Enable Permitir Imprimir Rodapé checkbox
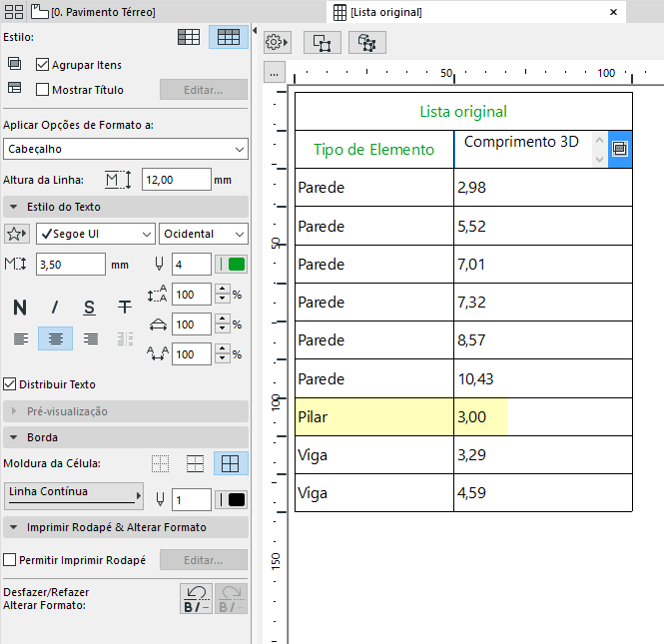Image resolution: width=664 pixels, height=644 pixels. pos(9,560)
